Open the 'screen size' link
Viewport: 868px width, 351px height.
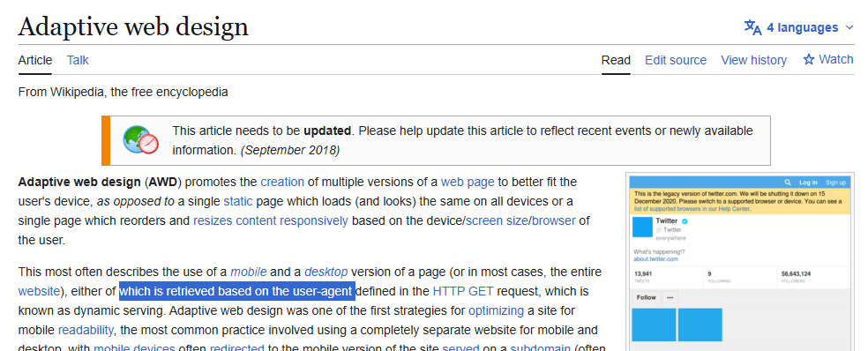[498, 220]
